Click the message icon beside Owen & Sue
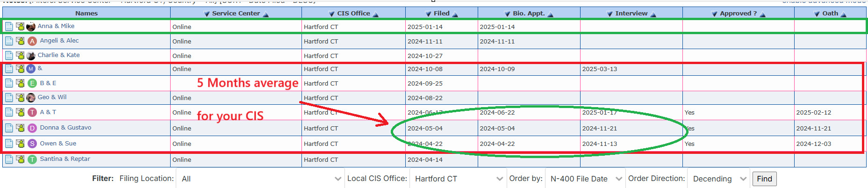This screenshot has width=868, height=188. point(20,144)
